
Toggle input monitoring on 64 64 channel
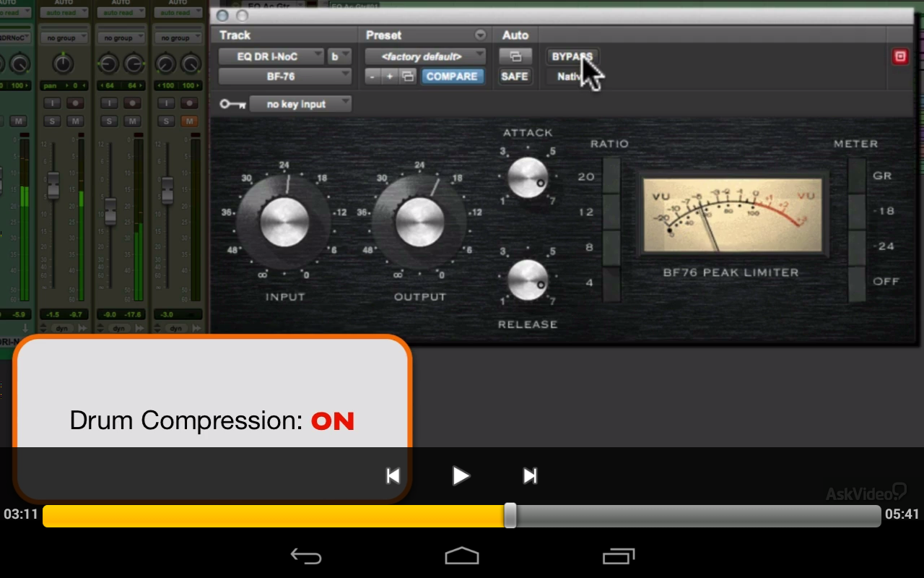point(109,103)
